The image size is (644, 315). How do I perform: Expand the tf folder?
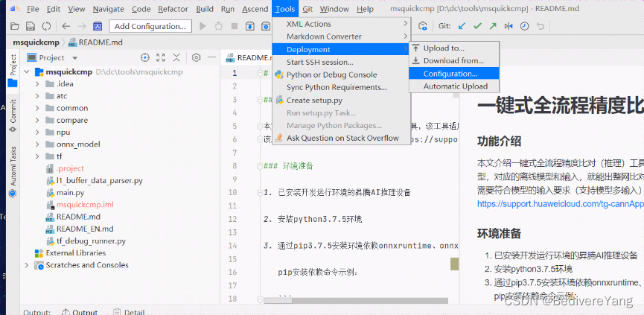pyautogui.click(x=37, y=156)
